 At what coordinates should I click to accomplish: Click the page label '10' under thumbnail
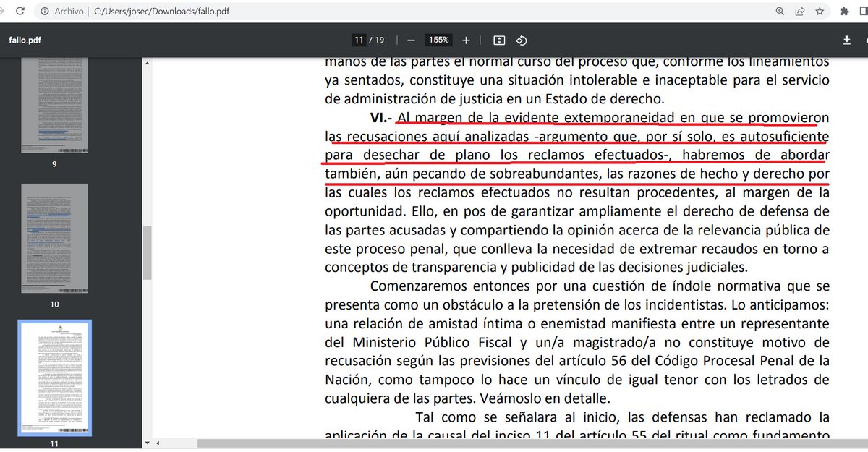(x=54, y=304)
